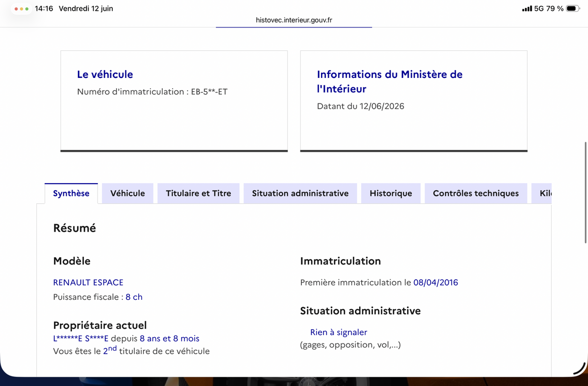Select the partially visible Kilométrage tab

coord(542,193)
